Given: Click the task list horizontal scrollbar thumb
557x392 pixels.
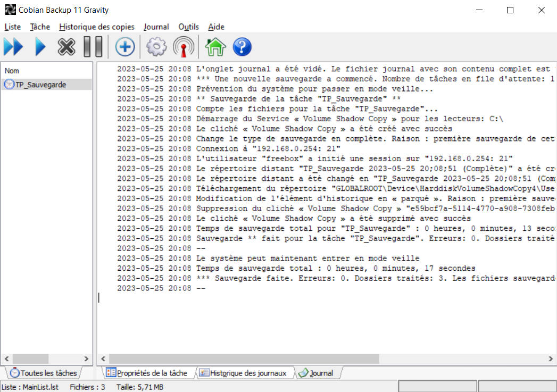Looking at the screenshot, I should coord(30,359).
